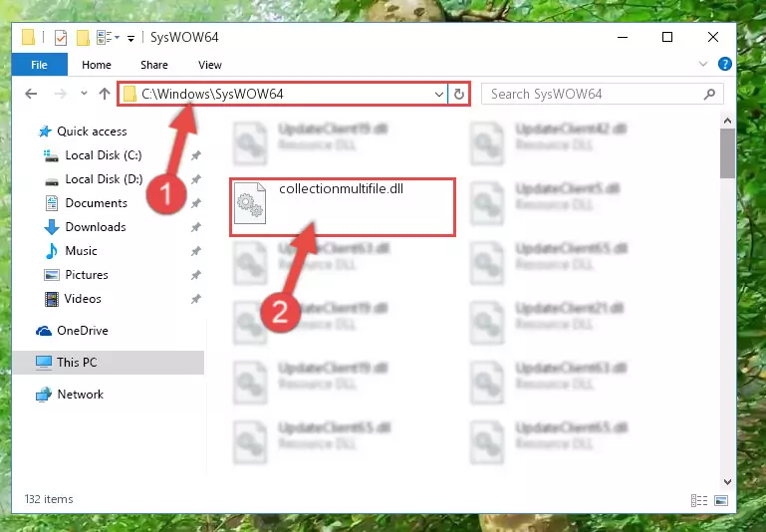Click the search magnifier icon
Image resolution: width=766 pixels, height=532 pixels.
click(x=709, y=94)
